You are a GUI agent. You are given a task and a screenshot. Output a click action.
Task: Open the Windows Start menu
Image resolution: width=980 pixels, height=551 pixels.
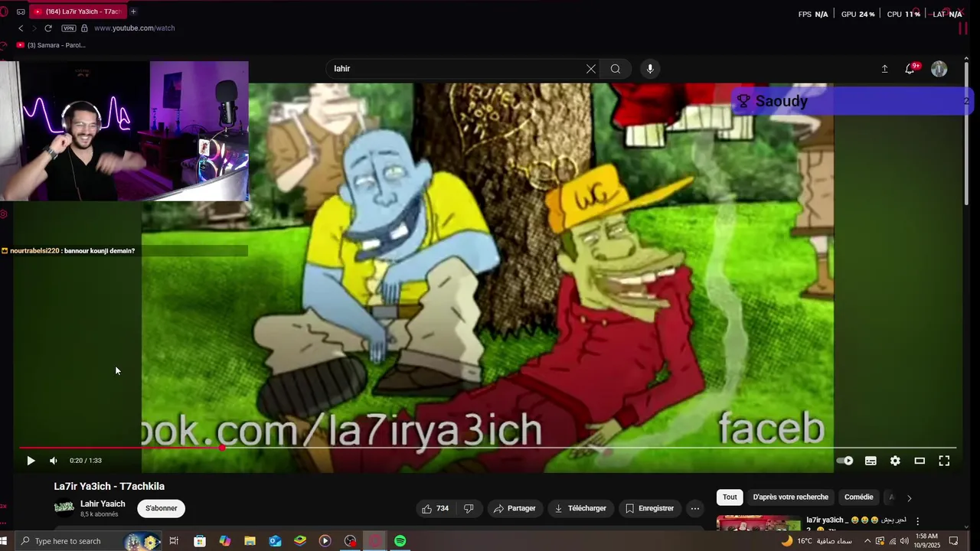coord(3,541)
